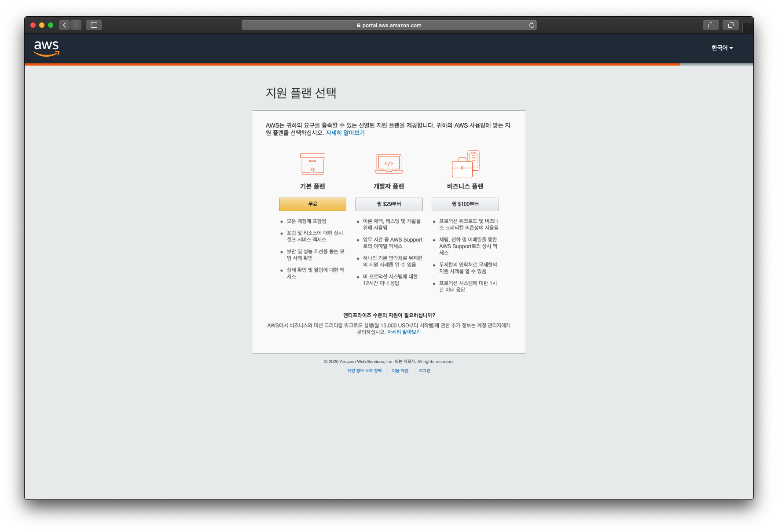
Task: Go forward with the browser forward arrow
Action: [x=76, y=25]
